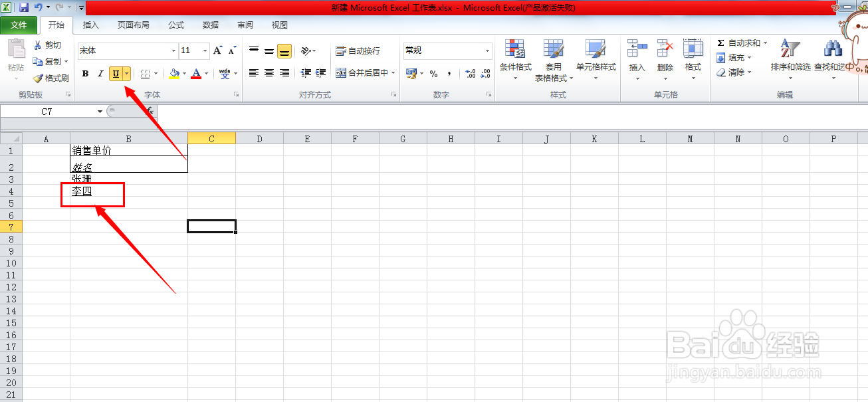The height and width of the screenshot is (402, 868).
Task: Click the text orientation icon
Action: click(x=306, y=50)
